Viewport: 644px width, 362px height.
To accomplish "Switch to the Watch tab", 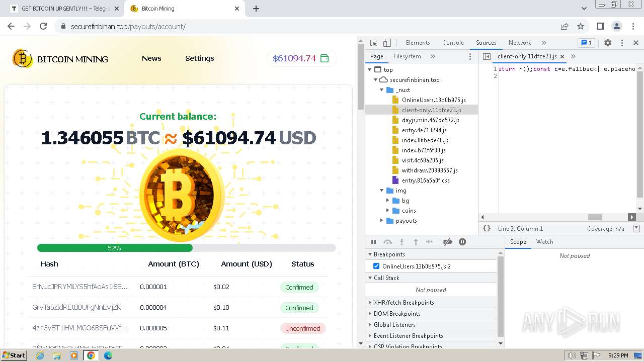I will coord(544,242).
